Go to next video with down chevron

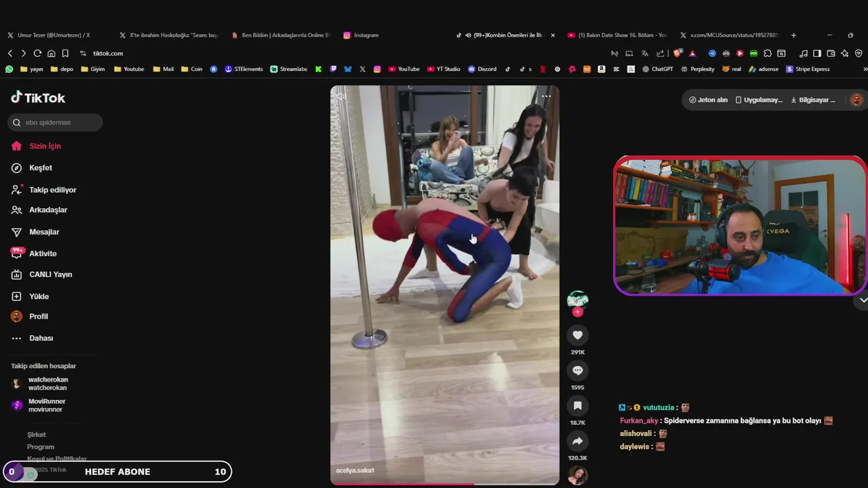863,300
